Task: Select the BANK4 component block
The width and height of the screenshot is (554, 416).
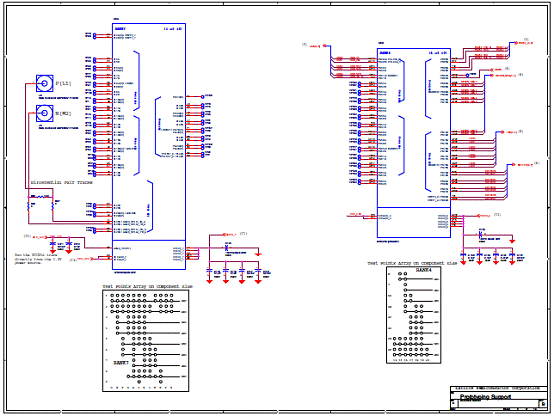Action: pyautogui.click(x=414, y=143)
